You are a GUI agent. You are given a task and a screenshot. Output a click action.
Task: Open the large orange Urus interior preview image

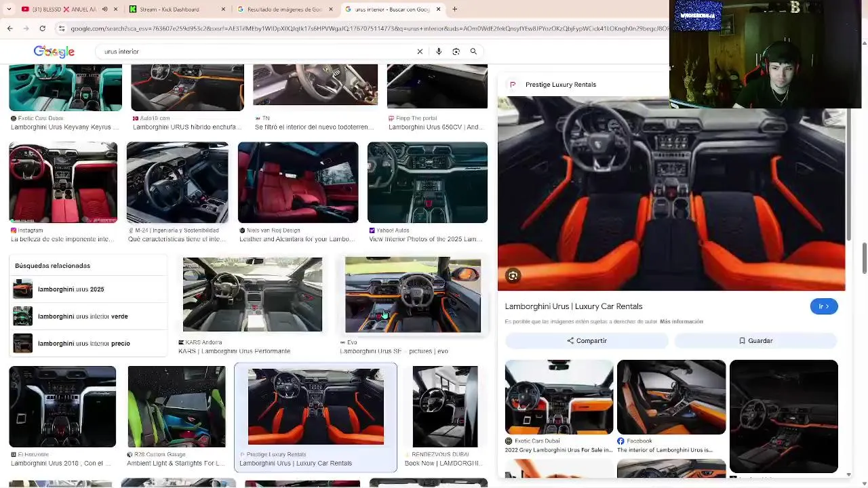671,194
